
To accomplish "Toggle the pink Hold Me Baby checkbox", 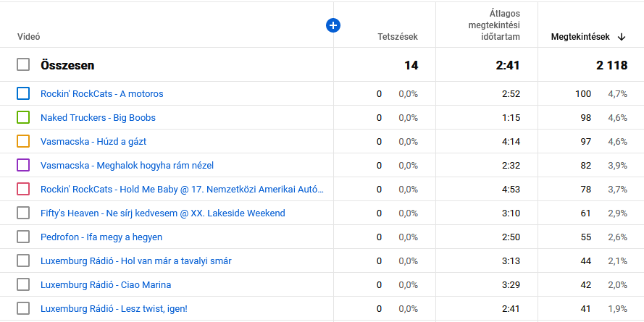I will coord(23,189).
